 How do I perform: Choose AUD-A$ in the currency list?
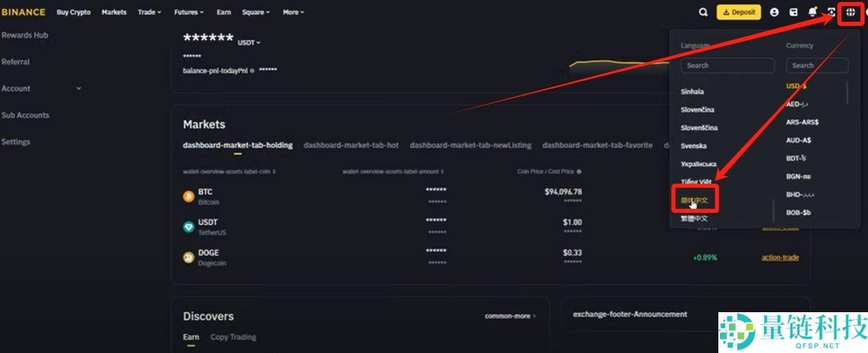point(799,141)
